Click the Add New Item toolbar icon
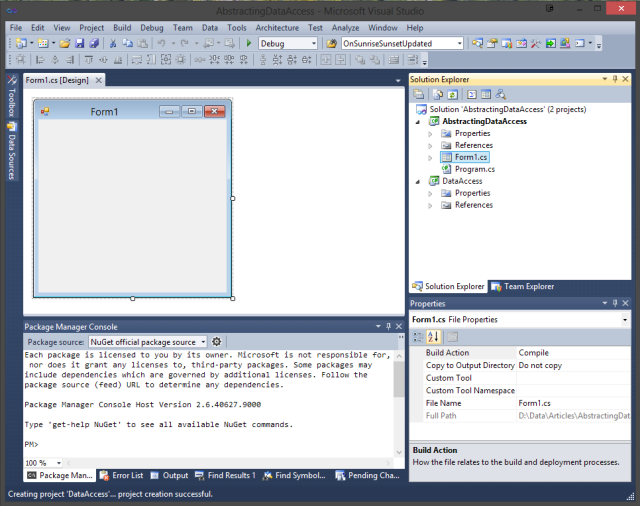 [x=43, y=43]
